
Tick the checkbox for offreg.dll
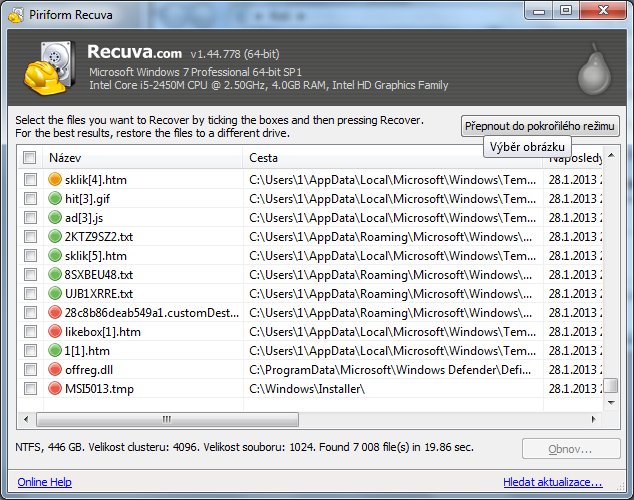[30, 369]
